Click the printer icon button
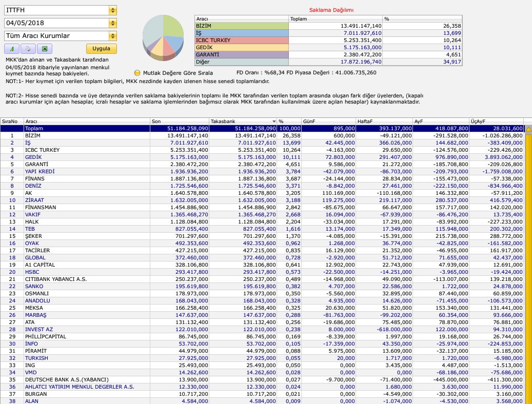 coord(28,49)
